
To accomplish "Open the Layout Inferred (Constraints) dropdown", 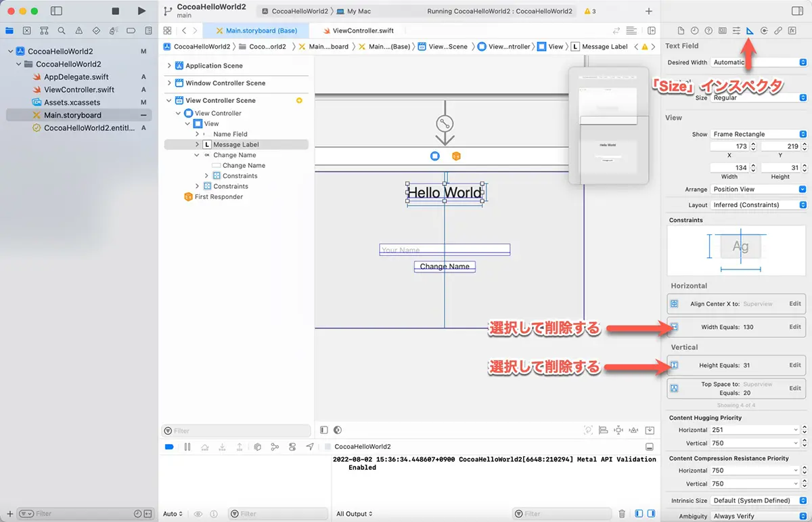I will pos(759,204).
